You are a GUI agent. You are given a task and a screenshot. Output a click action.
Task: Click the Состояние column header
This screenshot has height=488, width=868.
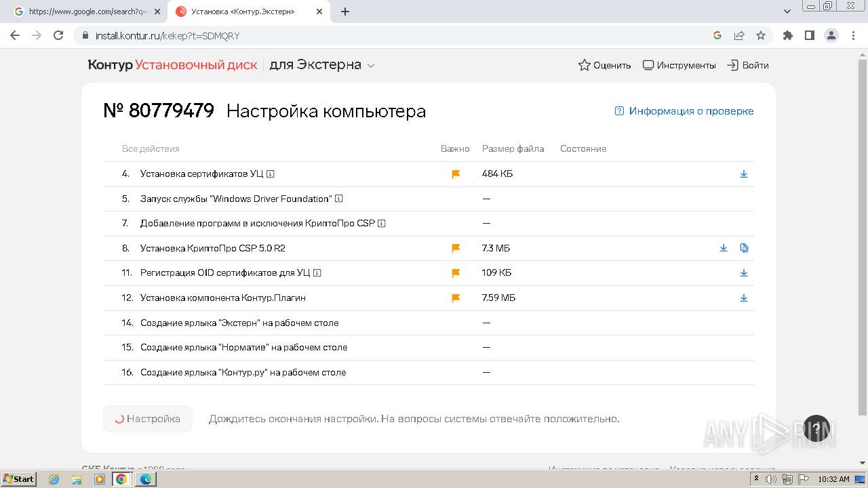point(583,149)
